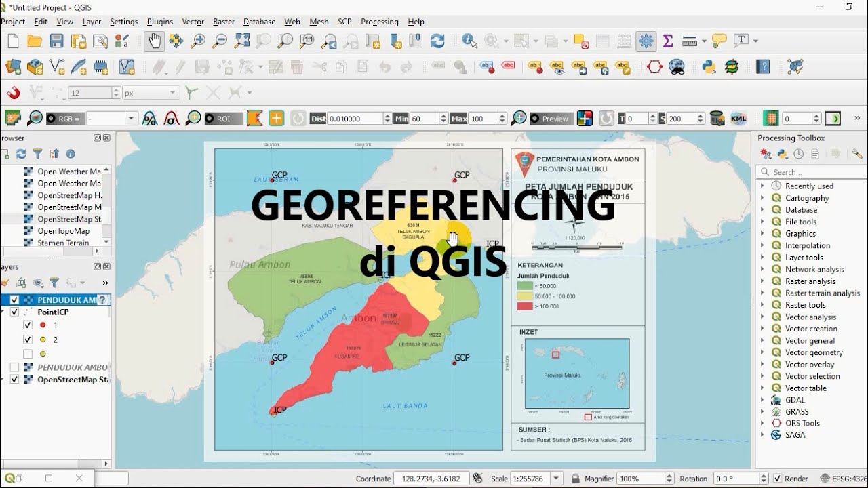Open the Vector menu
868x488 pixels.
click(193, 22)
